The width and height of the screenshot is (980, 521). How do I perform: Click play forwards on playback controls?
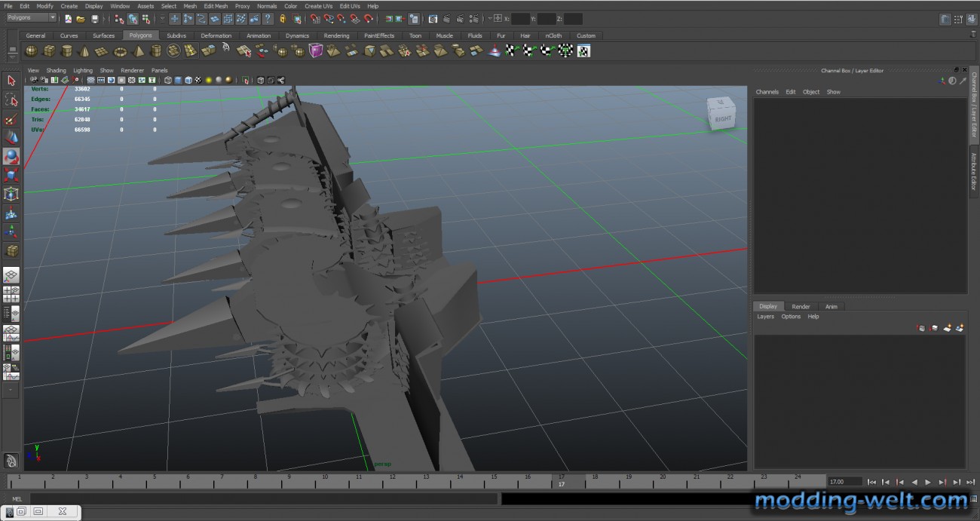click(928, 482)
